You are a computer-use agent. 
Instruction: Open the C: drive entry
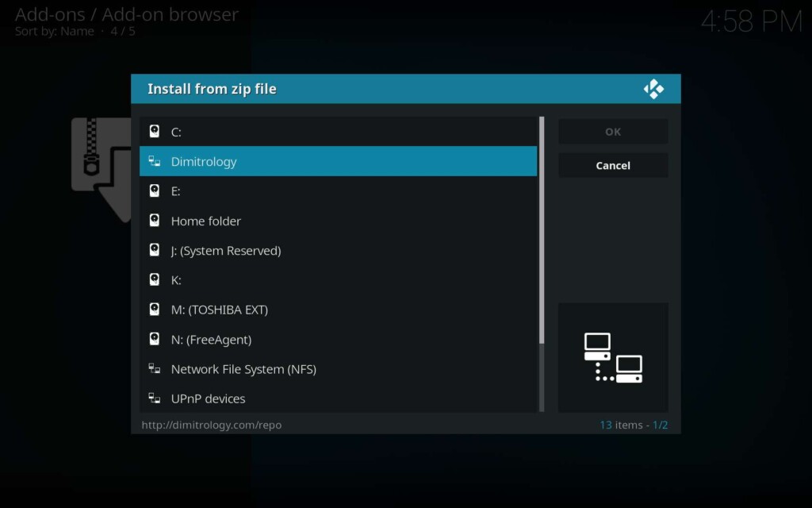click(x=338, y=132)
